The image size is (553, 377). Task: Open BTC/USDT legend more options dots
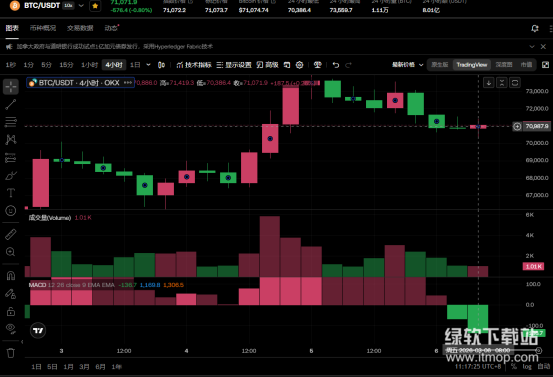128,83
